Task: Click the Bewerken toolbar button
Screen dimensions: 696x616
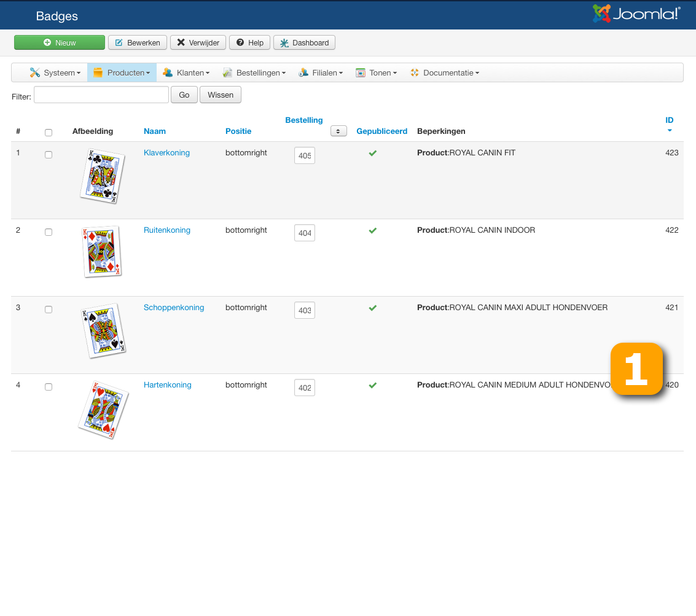Action: click(138, 42)
